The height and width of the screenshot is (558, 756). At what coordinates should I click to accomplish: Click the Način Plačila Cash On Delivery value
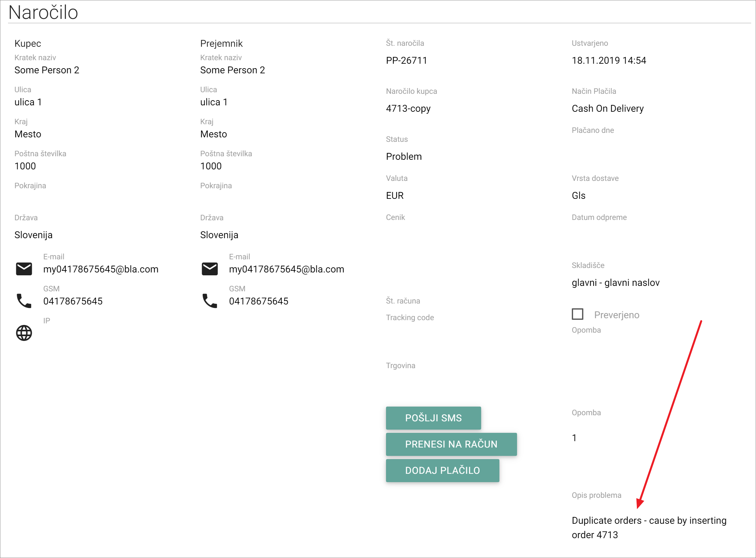pos(607,109)
